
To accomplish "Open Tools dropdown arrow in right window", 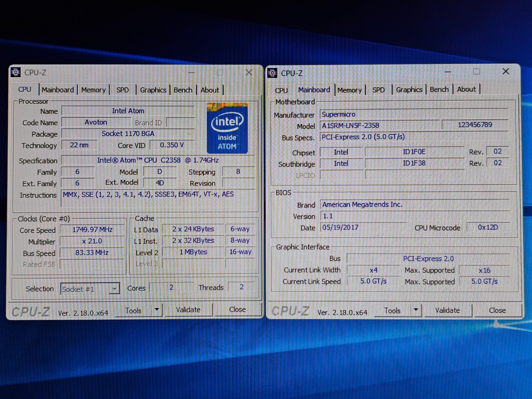I will (x=416, y=310).
